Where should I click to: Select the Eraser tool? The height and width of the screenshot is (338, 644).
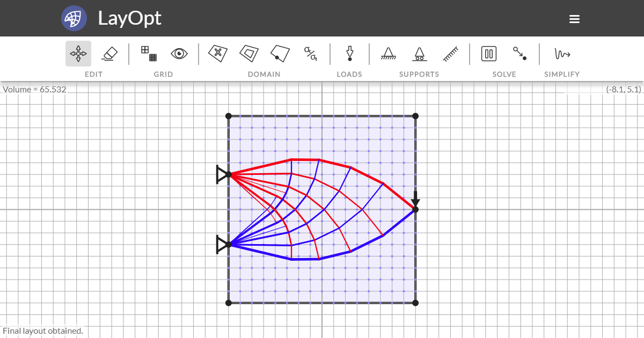point(108,54)
